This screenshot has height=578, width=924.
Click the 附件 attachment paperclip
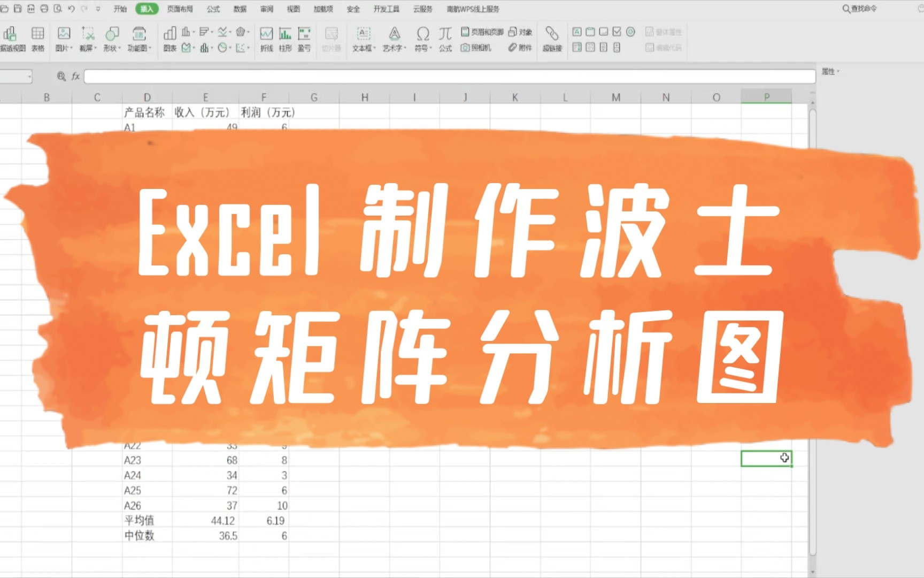tap(520, 48)
